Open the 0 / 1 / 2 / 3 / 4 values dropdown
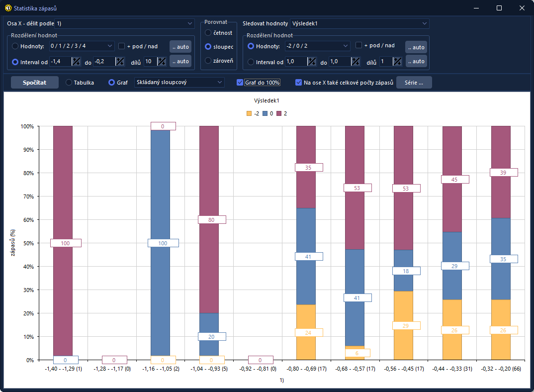The height and width of the screenshot is (392, 534). 82,46
